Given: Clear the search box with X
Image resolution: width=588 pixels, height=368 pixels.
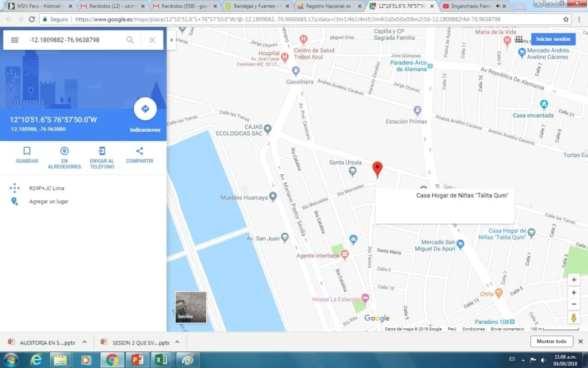Looking at the screenshot, I should click(152, 40).
